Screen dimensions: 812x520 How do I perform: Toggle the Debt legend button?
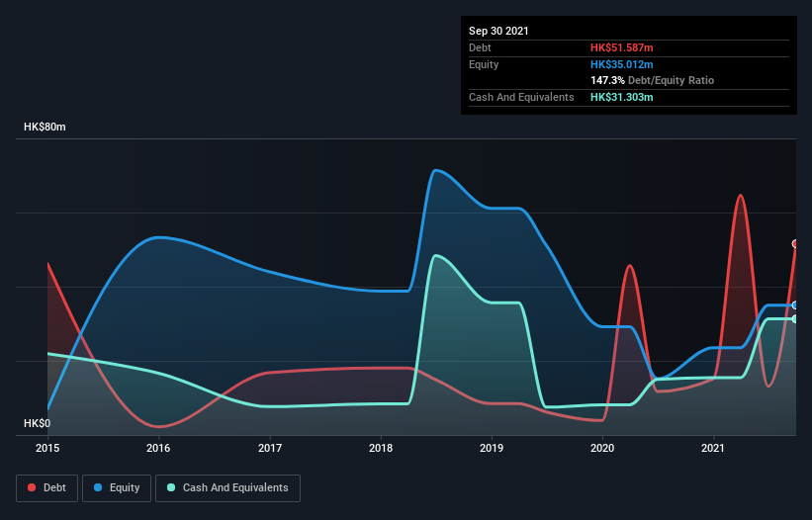click(x=46, y=488)
